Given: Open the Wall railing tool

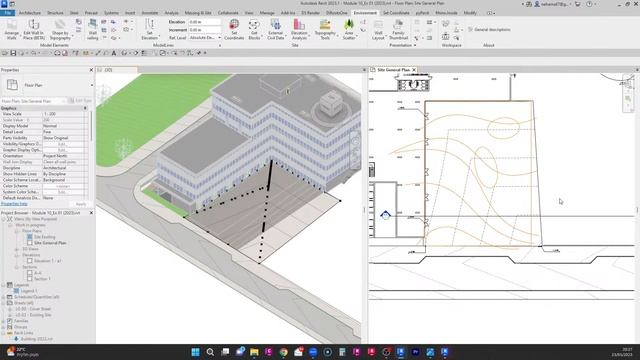Looking at the screenshot, I should 93,29.
